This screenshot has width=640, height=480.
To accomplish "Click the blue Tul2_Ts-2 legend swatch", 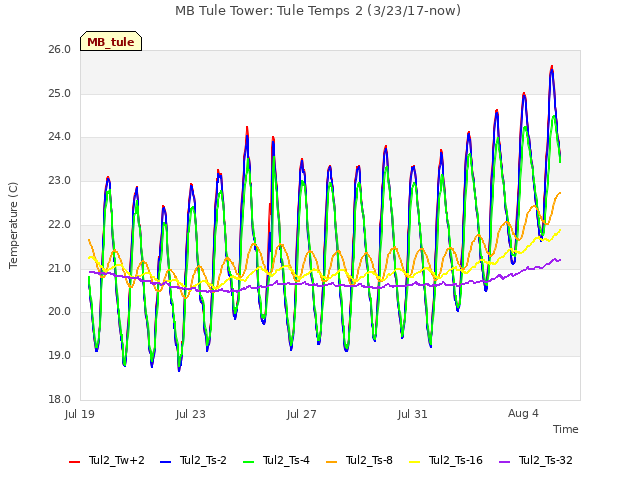I will [x=165, y=462].
